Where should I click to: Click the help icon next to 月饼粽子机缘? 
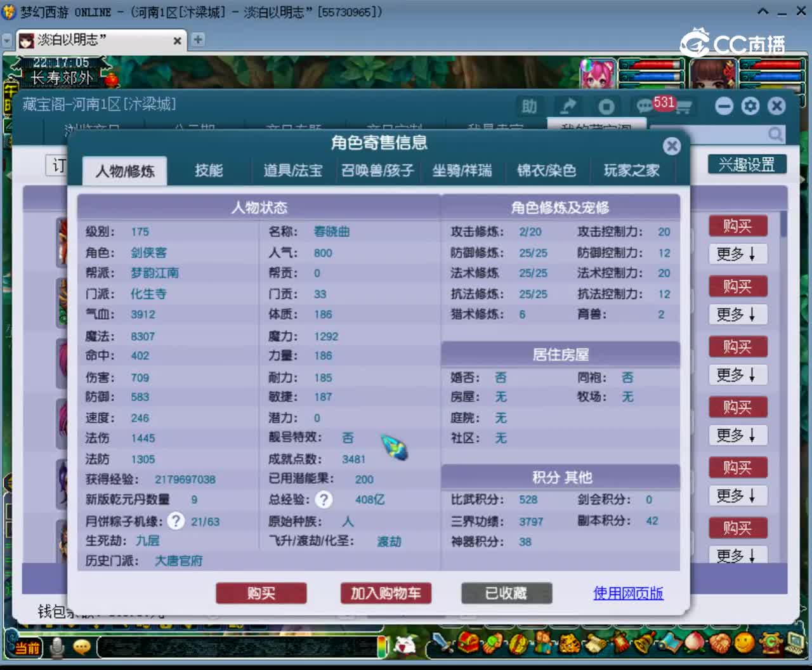176,522
